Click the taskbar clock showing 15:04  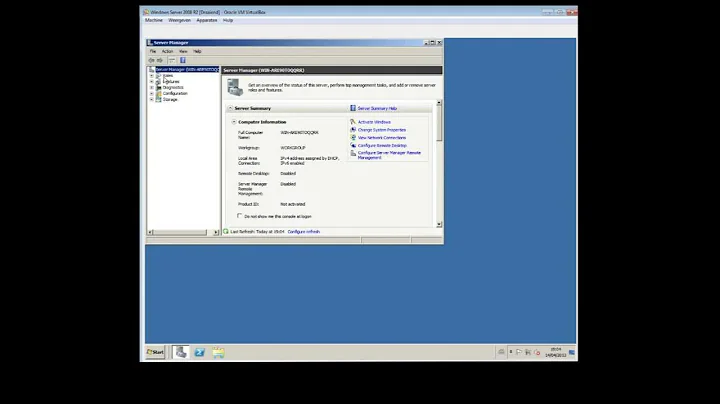click(556, 352)
